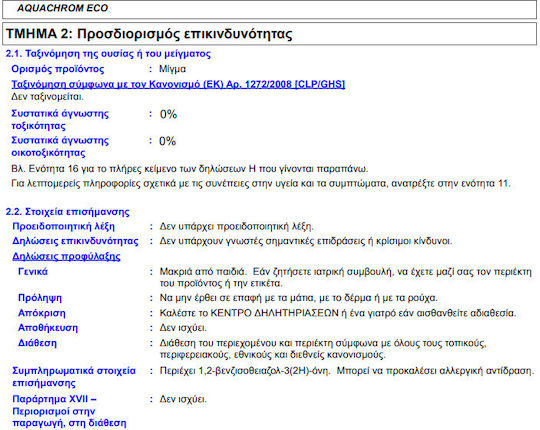Select the Προειδοποιητική λέξη label

pos(63,226)
